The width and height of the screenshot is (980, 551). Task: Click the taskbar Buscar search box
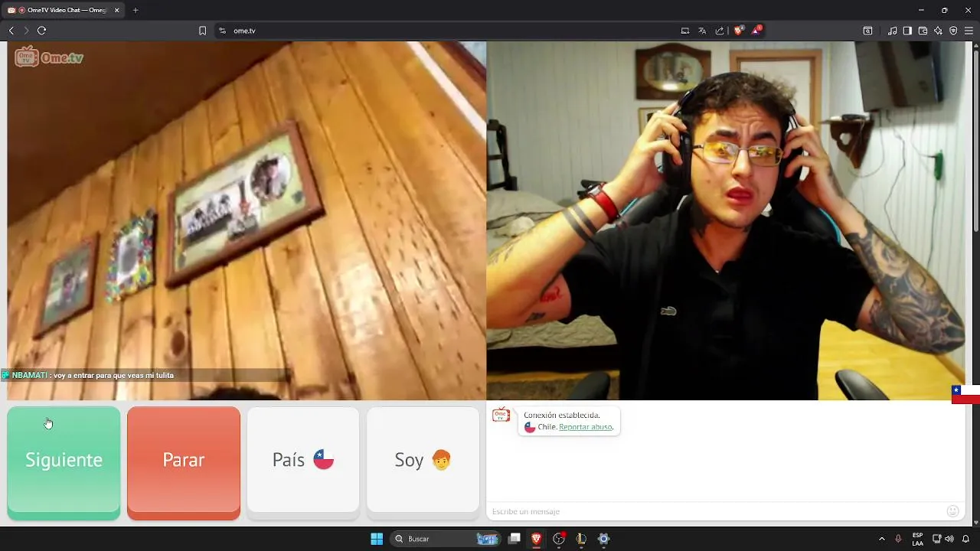click(x=446, y=539)
